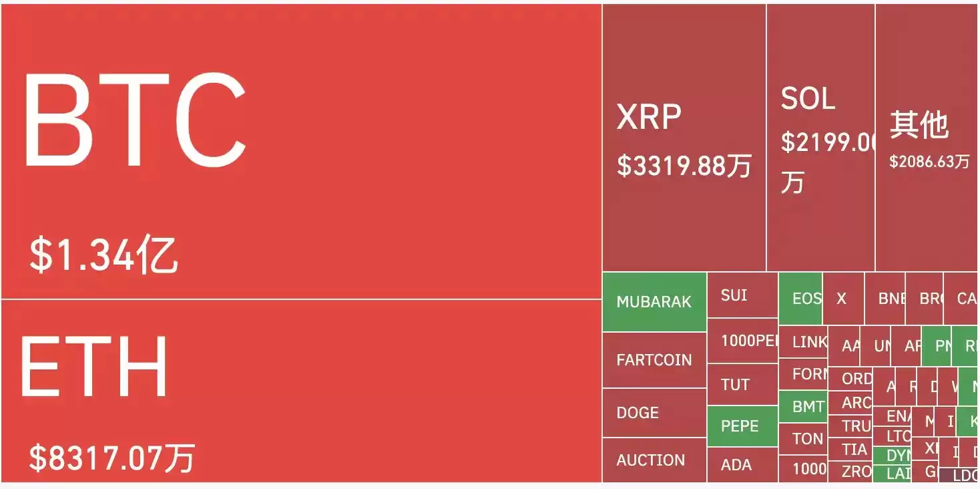The width and height of the screenshot is (980, 489).
Task: Select the TIA tile
Action: click(850, 449)
